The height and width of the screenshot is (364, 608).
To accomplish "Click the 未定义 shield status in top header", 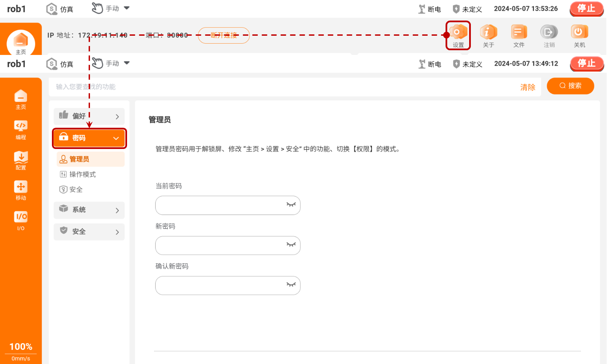I will 467,9.
